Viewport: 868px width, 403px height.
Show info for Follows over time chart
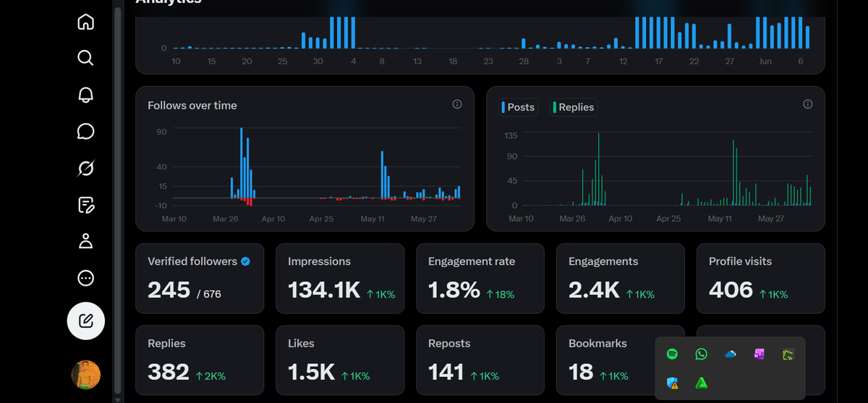tap(457, 104)
